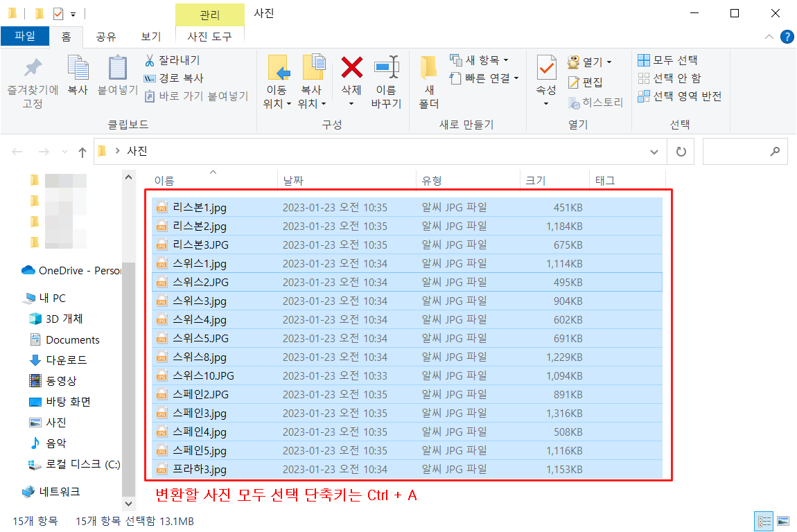797x532 pixels.
Task: Select This PC (내 PC) in navigation pane
Action: [x=45, y=298]
